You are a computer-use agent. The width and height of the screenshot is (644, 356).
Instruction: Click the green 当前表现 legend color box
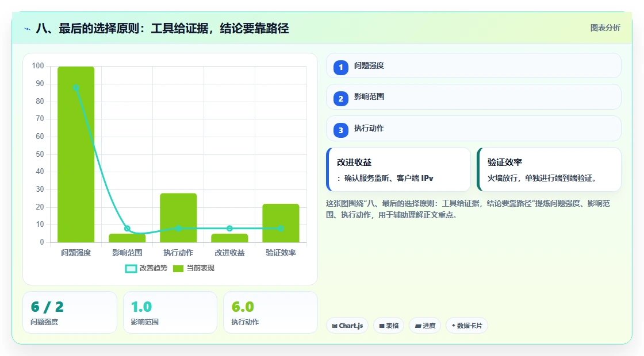178,269
